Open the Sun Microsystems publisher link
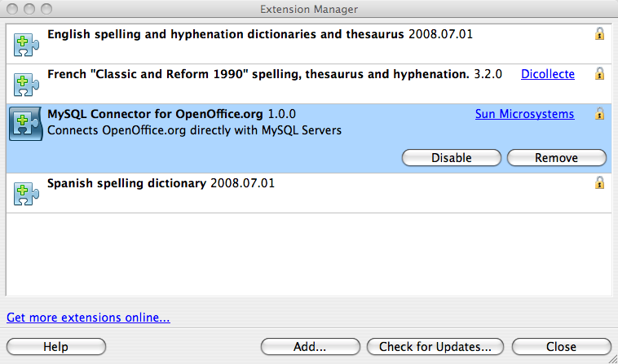618x364 pixels. click(x=524, y=114)
